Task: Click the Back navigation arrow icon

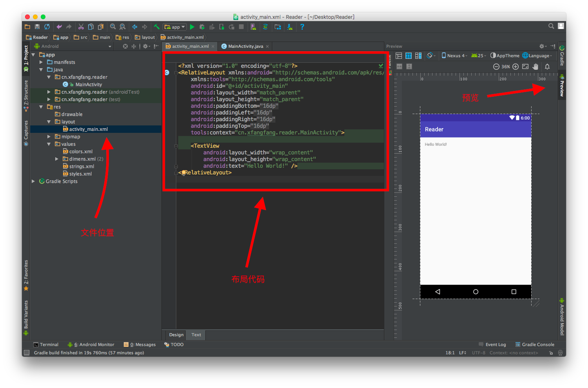Action: (x=135, y=27)
